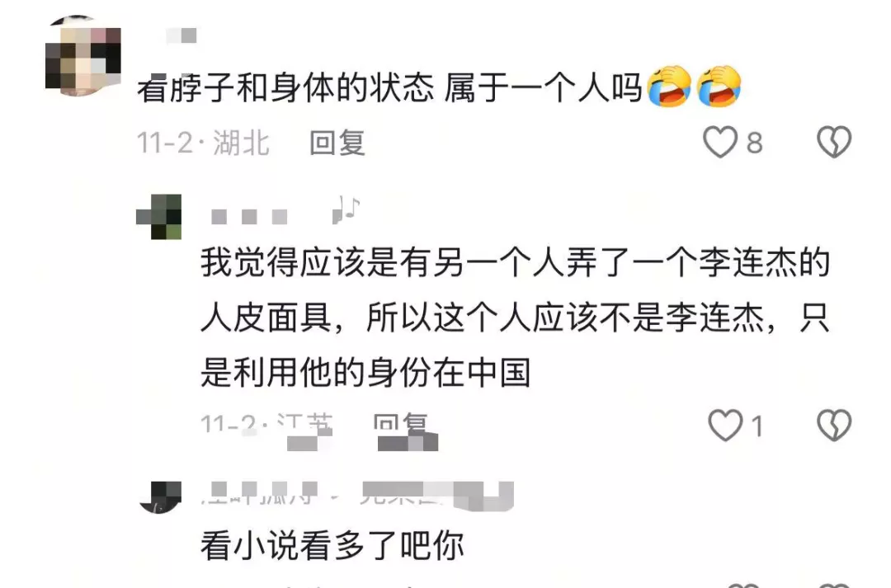This screenshot has width=891, height=588.
Task: Open the second commenter's blurred username
Action: (249, 216)
